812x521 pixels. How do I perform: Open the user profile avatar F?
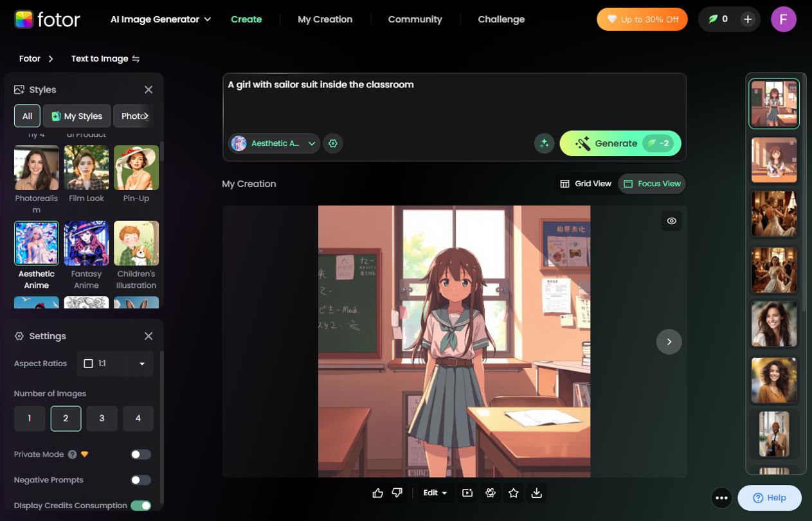click(x=784, y=19)
